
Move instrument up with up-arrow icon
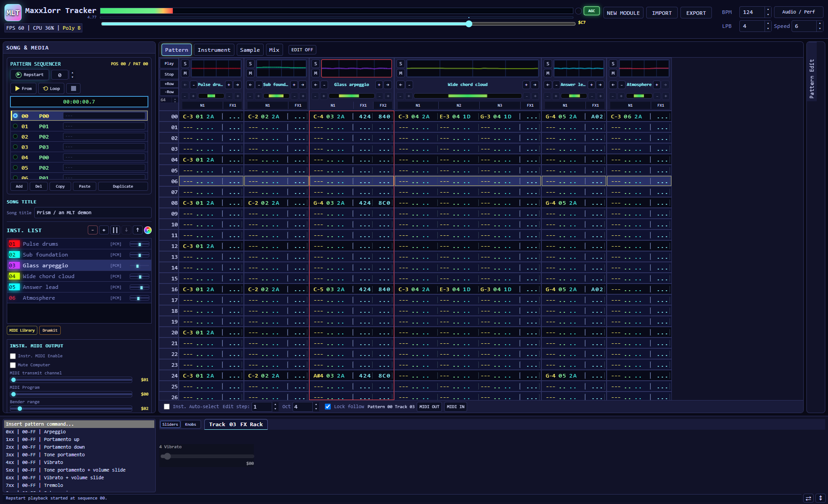point(138,230)
